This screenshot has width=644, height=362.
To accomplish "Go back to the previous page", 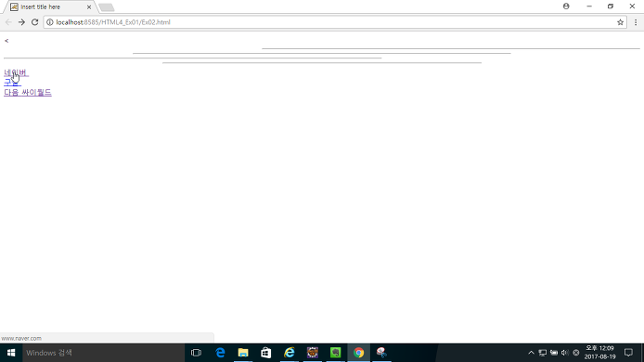I will [8, 22].
